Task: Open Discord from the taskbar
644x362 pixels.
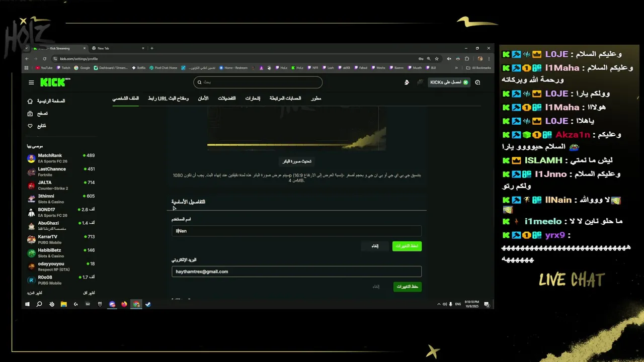Action: click(x=112, y=304)
